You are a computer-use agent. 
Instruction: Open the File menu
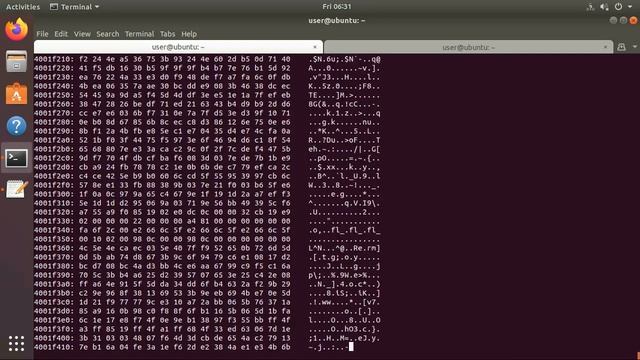(x=42, y=34)
